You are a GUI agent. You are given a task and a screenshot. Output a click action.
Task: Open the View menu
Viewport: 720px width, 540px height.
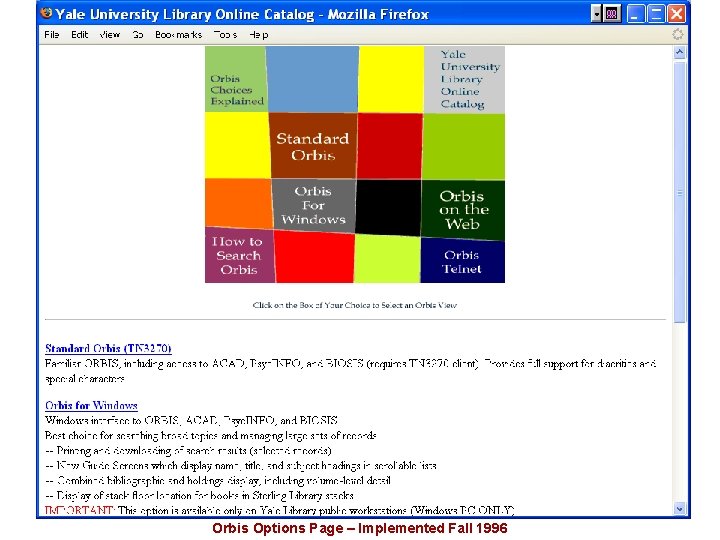coord(109,35)
